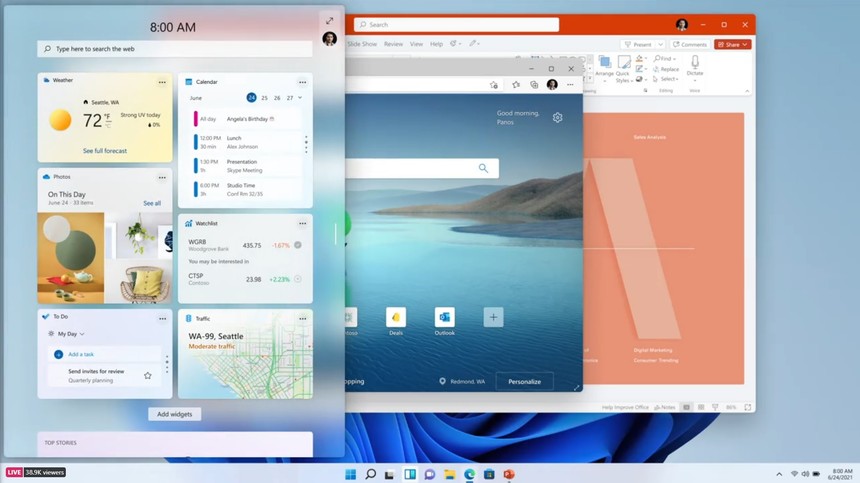Viewport: 860px width, 483px height.
Task: Open the To Do widget options menu
Action: (x=162, y=319)
